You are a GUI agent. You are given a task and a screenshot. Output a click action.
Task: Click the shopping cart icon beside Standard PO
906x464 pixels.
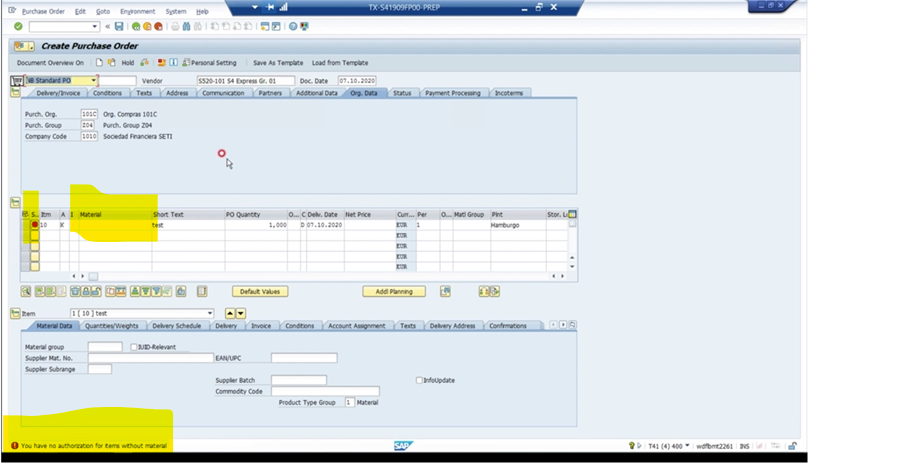(17, 81)
